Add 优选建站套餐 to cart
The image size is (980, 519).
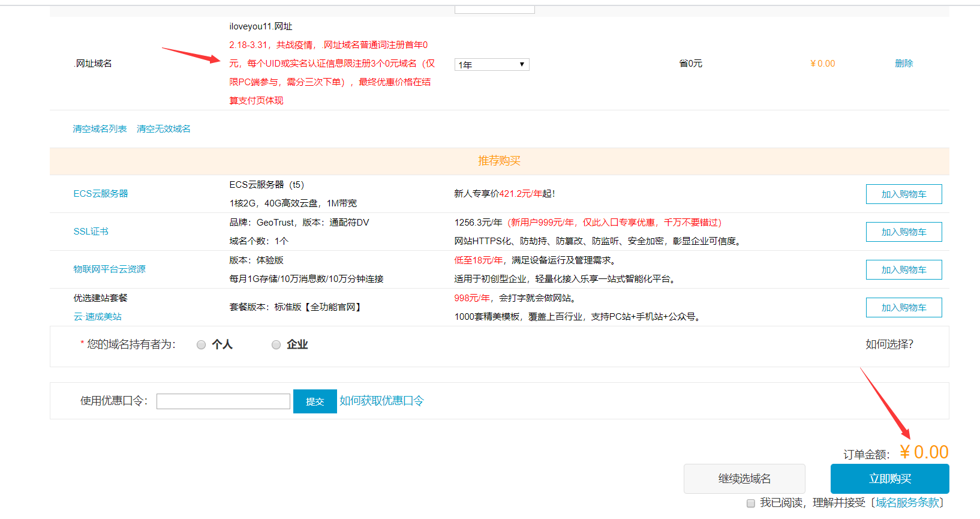point(904,308)
